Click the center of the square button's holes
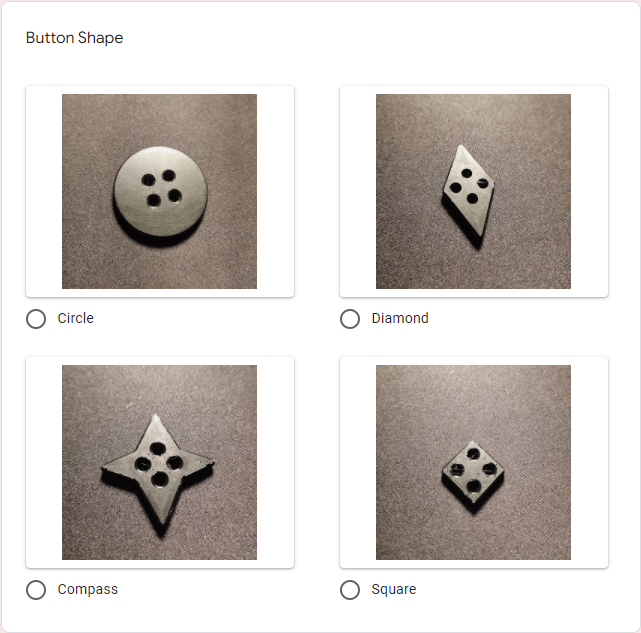Image resolution: width=641 pixels, height=633 pixels. [x=473, y=470]
